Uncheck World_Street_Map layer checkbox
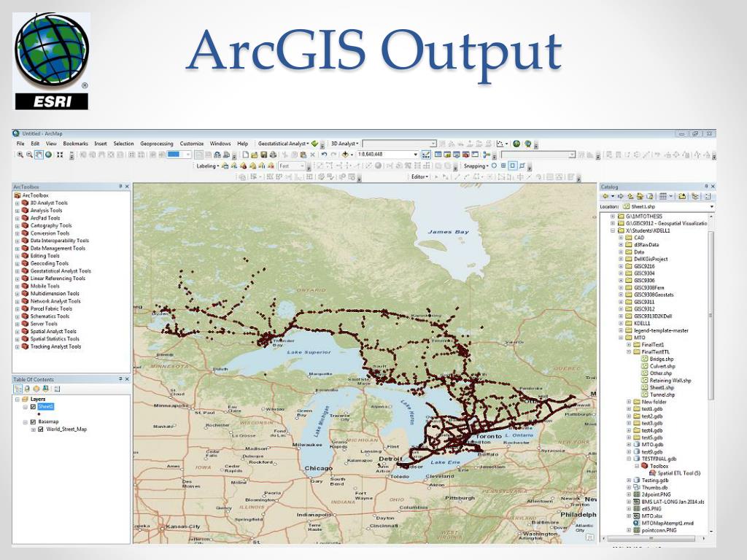This screenshot has width=747, height=560. tap(41, 429)
